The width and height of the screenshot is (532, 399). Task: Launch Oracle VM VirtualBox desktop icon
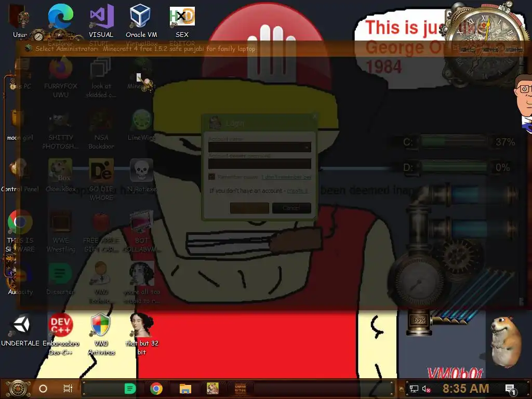click(141, 20)
